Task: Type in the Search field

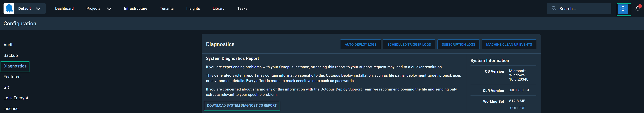Action: [x=583, y=9]
